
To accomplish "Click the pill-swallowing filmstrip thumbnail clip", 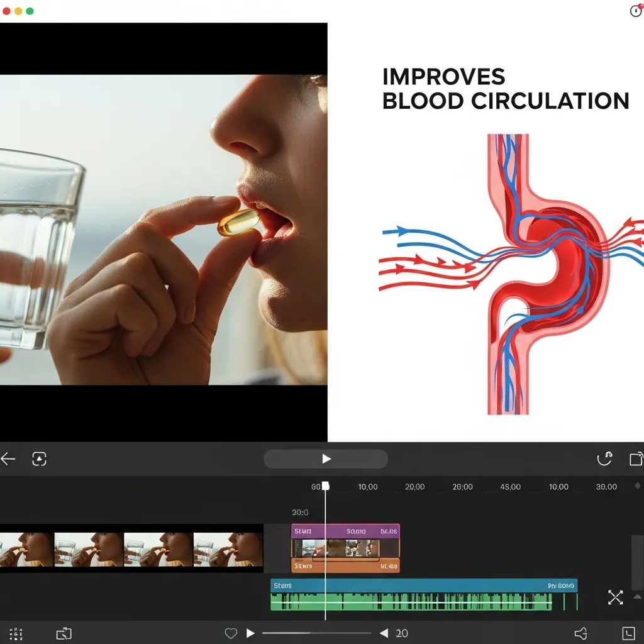I will tap(131, 549).
